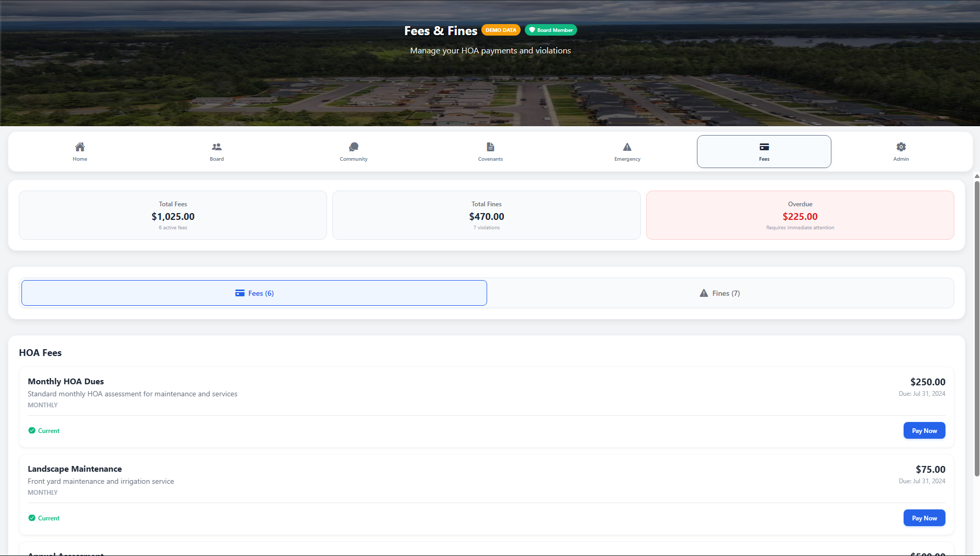Select the Fees credit card icon
980x556 pixels.
coord(764,147)
